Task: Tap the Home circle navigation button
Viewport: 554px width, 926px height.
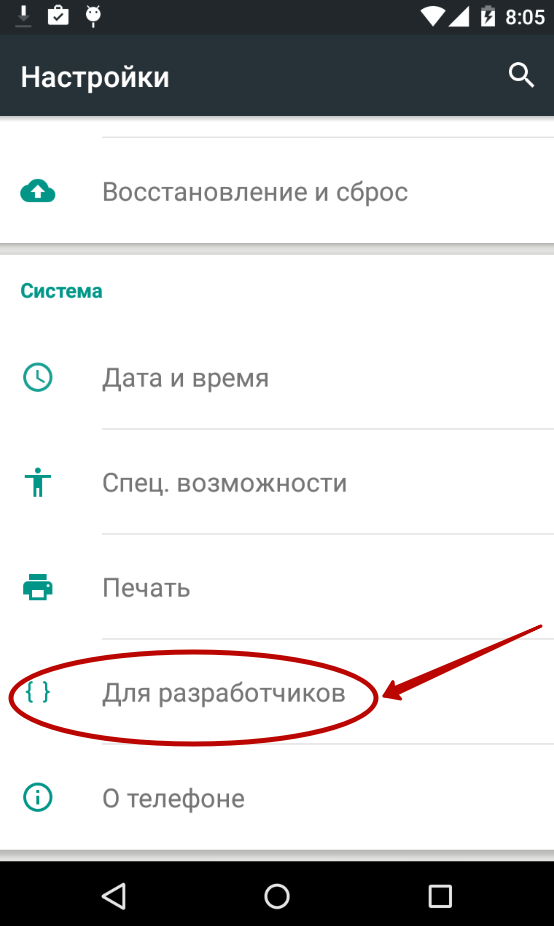Action: tap(277, 896)
